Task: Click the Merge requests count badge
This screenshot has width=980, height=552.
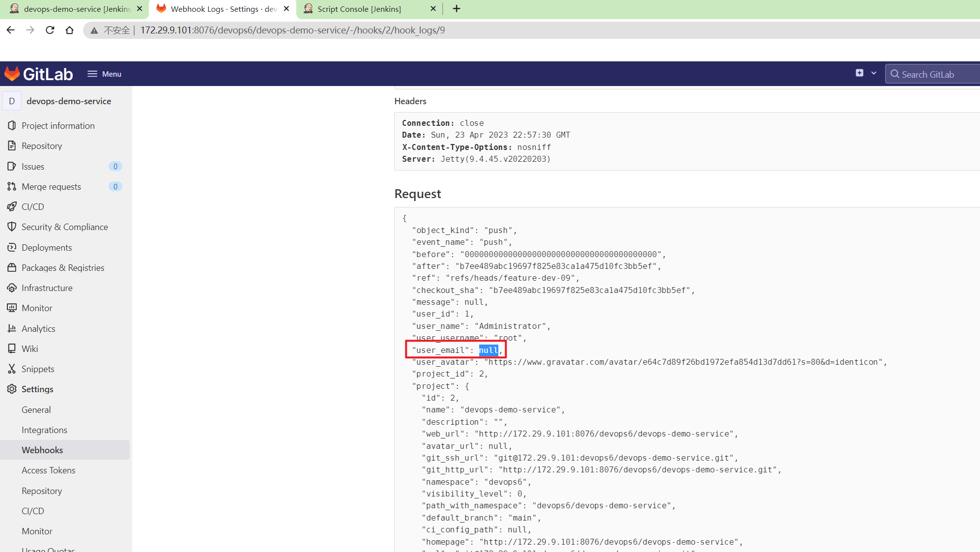Action: pyautogui.click(x=115, y=186)
